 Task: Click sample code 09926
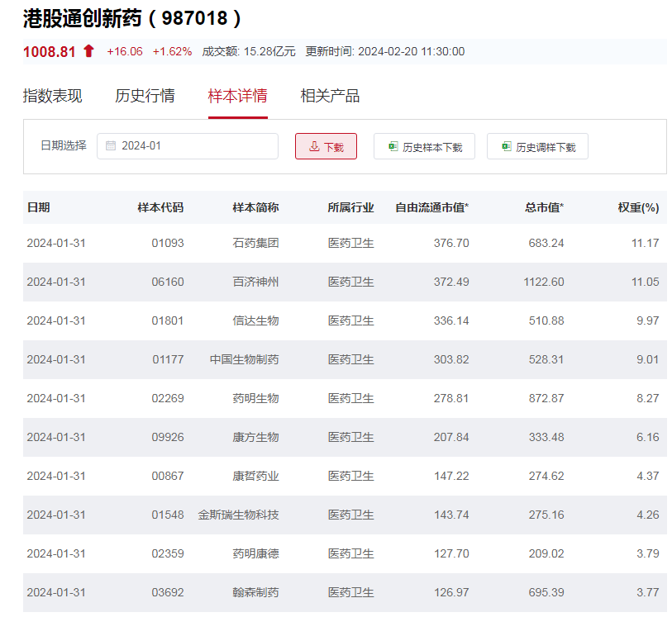168,437
